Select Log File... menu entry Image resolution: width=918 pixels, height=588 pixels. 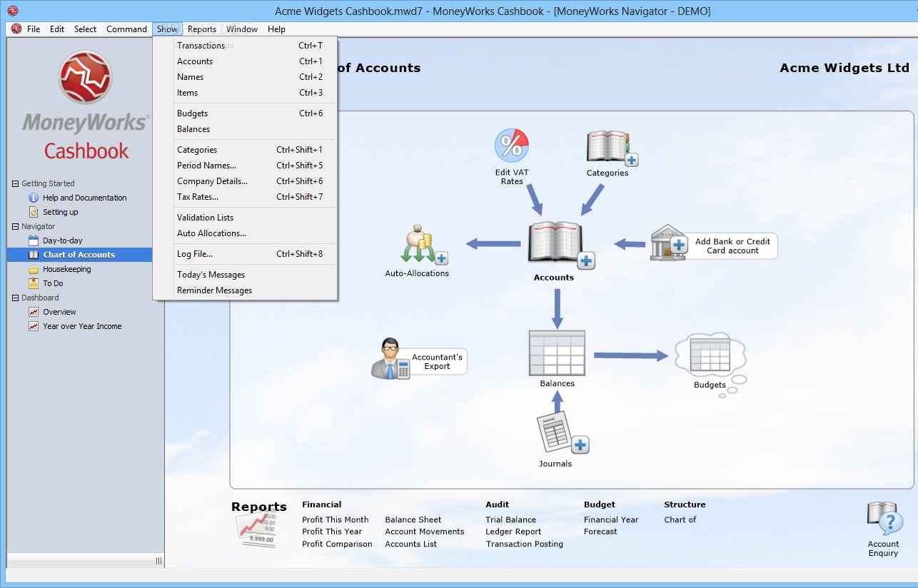tap(245, 254)
